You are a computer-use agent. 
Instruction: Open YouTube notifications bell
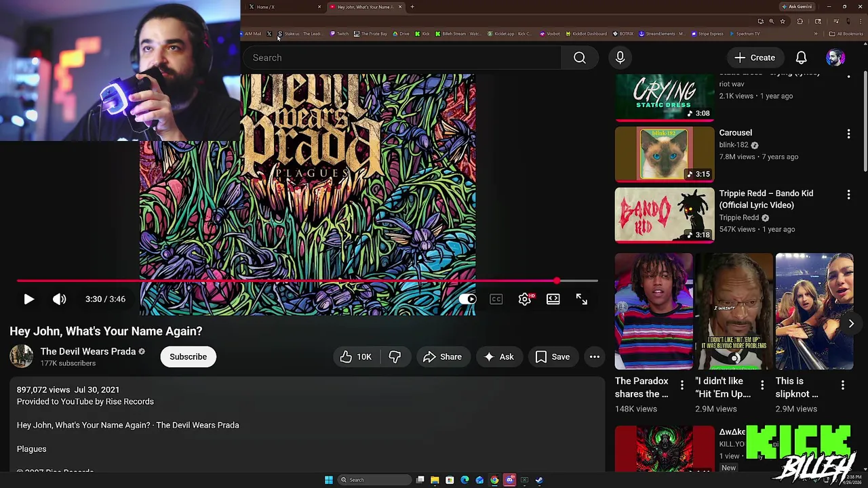(801, 58)
